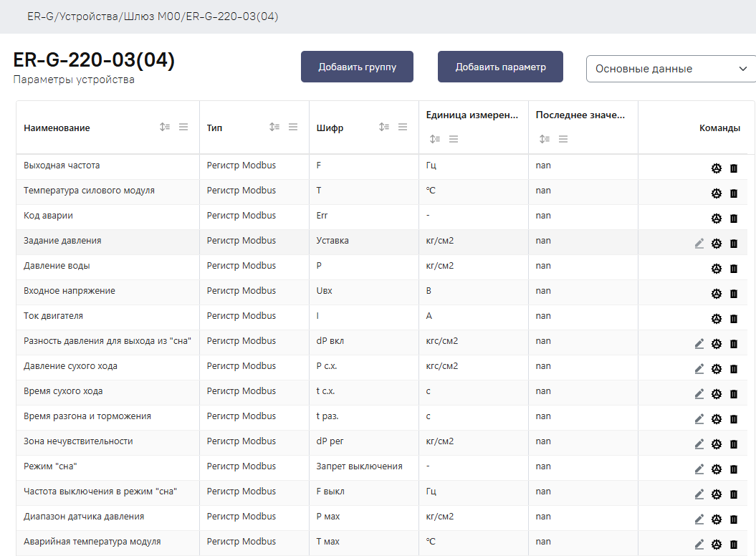This screenshot has height=556, width=756.
Task: Click trash icon in Ток двигателя row
Action: tap(734, 319)
